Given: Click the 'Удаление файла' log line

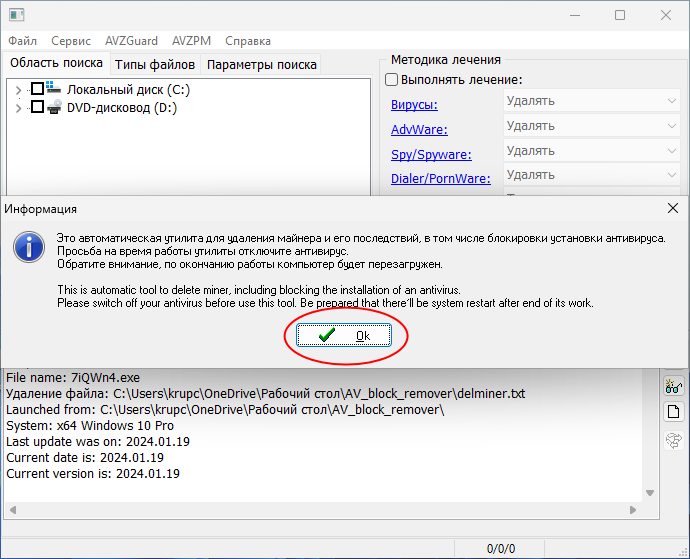Looking at the screenshot, I should 265,394.
